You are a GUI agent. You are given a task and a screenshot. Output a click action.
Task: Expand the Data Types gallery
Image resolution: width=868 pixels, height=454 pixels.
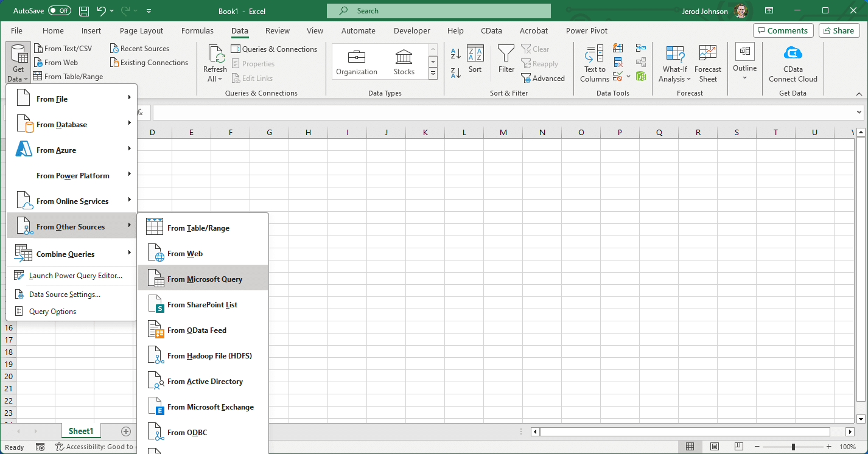pyautogui.click(x=433, y=74)
